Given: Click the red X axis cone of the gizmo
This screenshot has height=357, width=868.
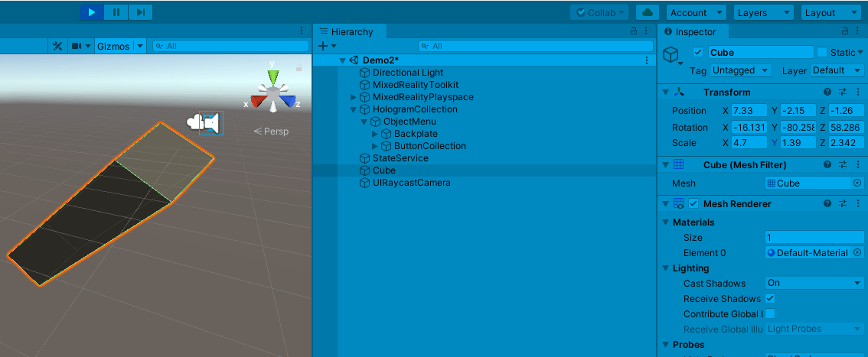Looking at the screenshot, I should 257,102.
